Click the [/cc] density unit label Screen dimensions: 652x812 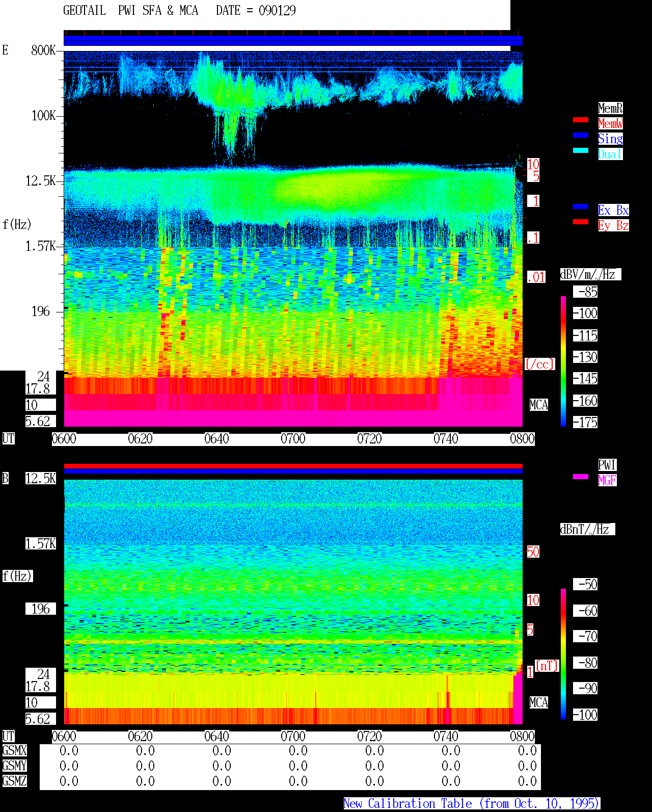(539, 364)
